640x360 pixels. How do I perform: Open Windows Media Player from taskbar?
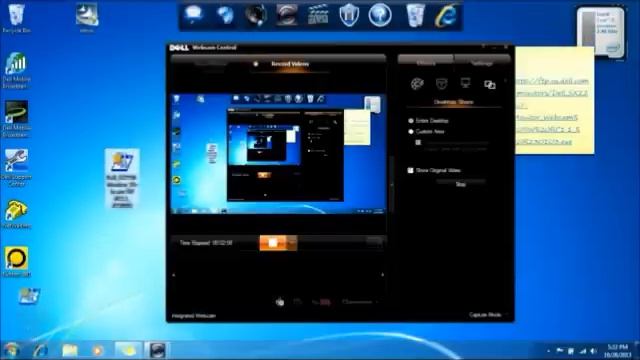pyautogui.click(x=98, y=350)
